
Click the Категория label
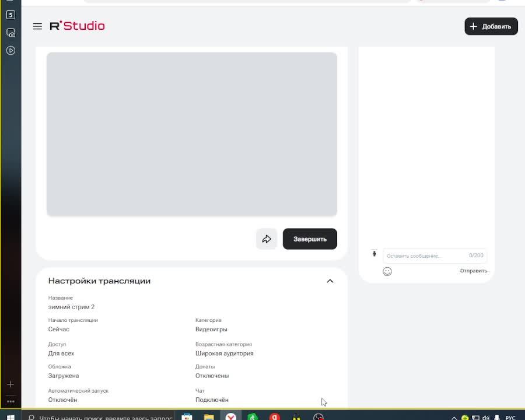click(x=208, y=320)
